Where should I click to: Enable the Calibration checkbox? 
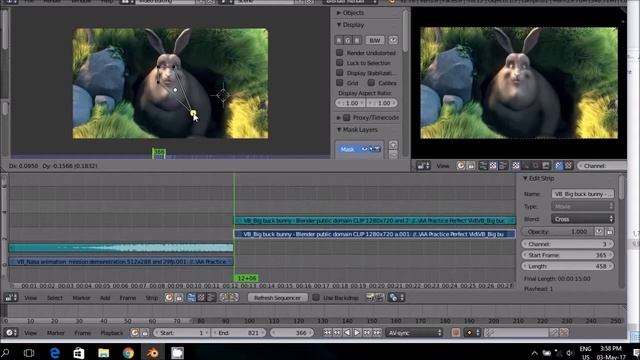coord(371,83)
